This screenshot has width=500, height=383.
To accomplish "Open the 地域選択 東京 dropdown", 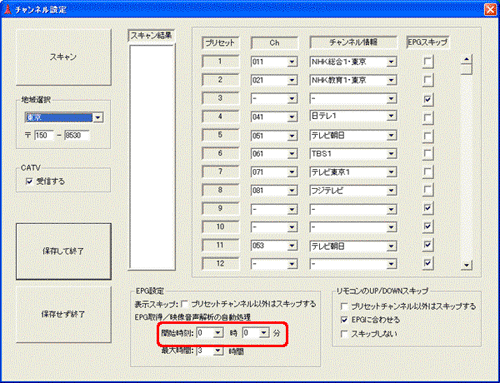I will tap(98, 118).
